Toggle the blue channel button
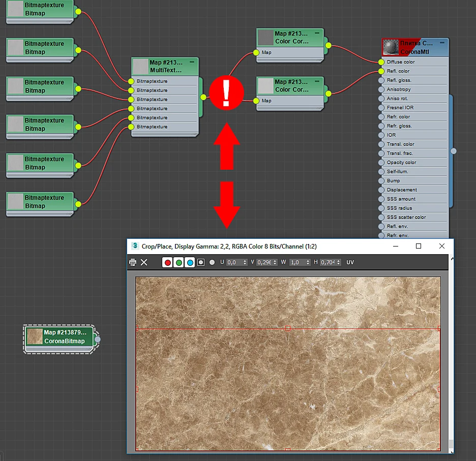This screenshot has height=461, width=476. tap(190, 262)
